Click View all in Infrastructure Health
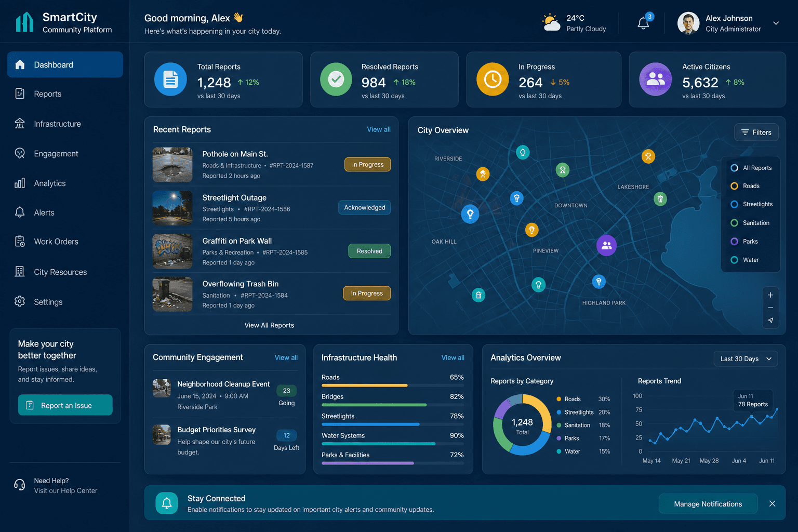This screenshot has width=798, height=532. (x=453, y=357)
